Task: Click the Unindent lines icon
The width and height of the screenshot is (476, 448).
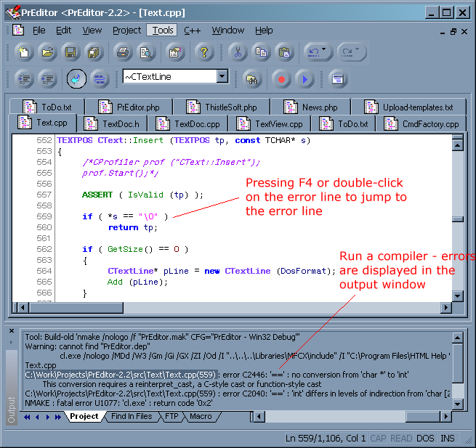Action: click(47, 79)
